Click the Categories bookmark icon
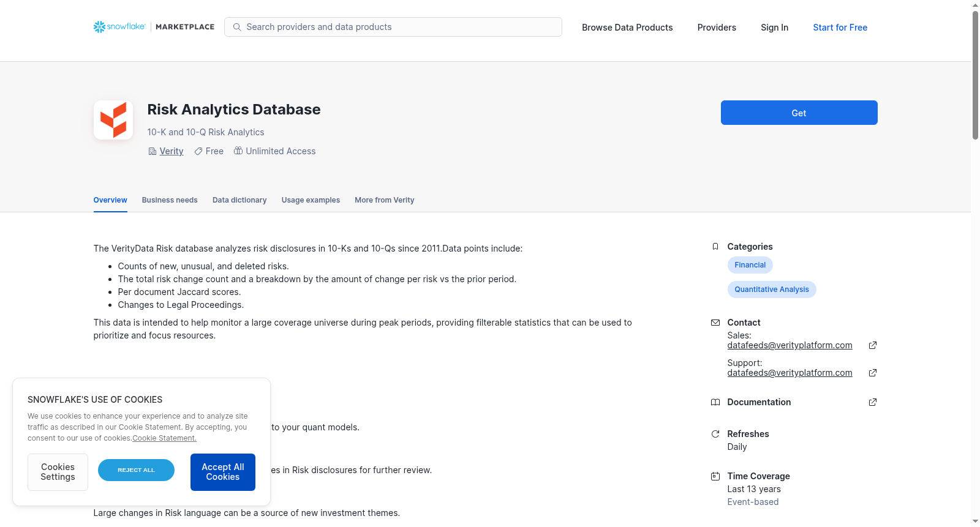 pyautogui.click(x=715, y=247)
